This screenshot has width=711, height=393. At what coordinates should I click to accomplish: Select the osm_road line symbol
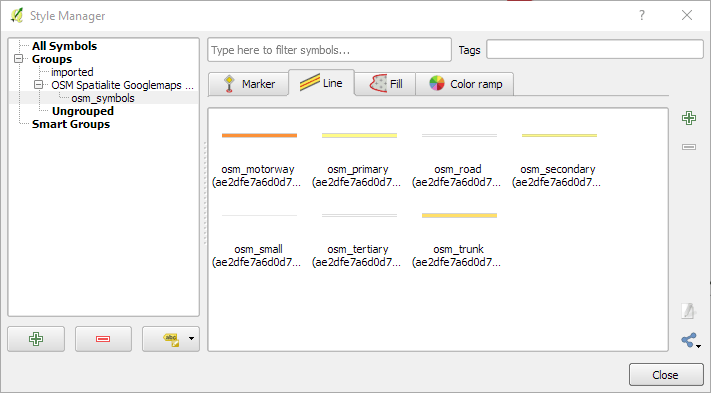458,156
